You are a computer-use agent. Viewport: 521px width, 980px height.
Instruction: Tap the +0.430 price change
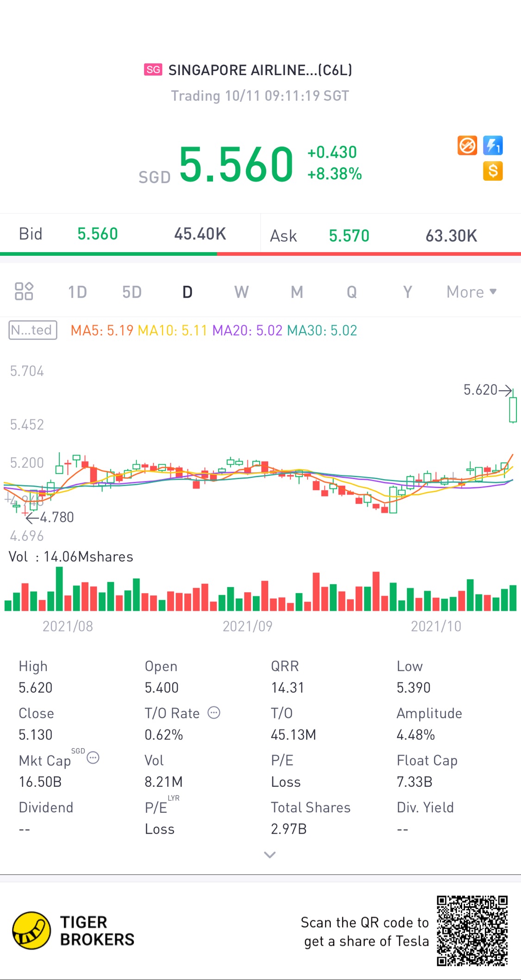pyautogui.click(x=332, y=152)
